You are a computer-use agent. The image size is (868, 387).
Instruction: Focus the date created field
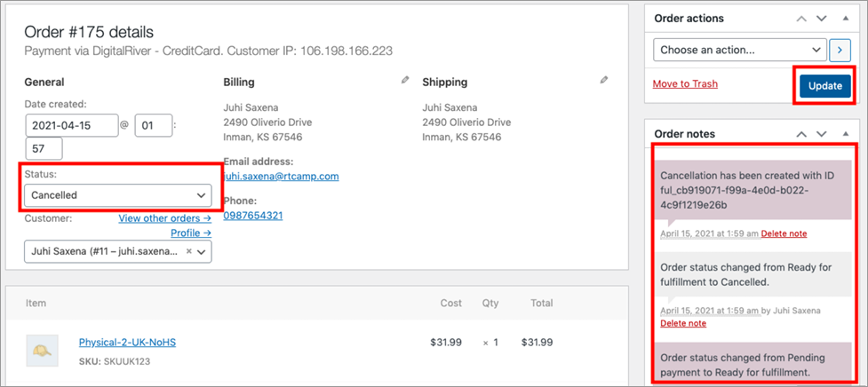tap(72, 125)
